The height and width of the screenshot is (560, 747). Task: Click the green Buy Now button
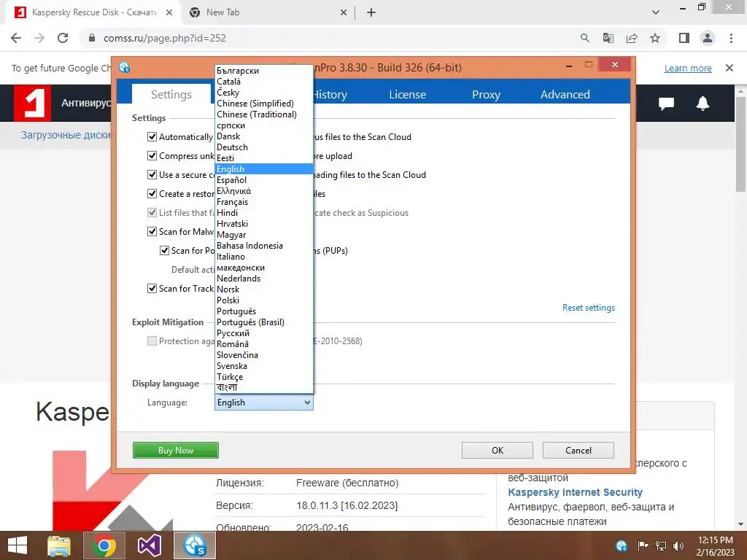[176, 451]
